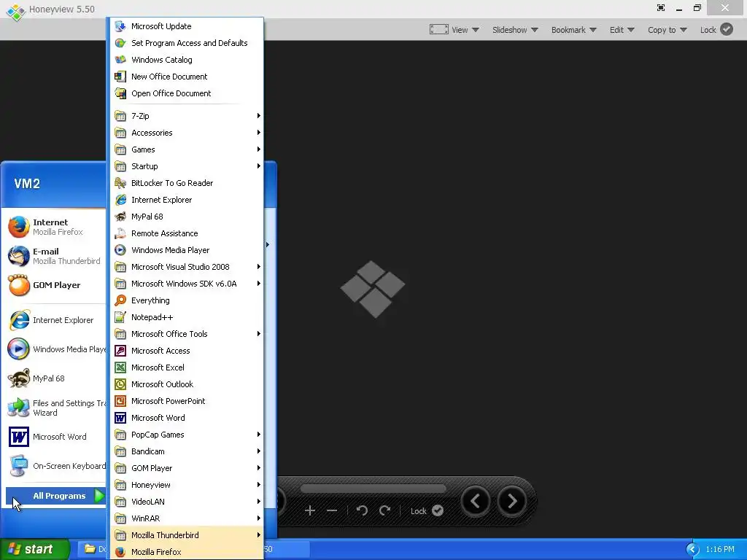Viewport: 747px width, 560px height.
Task: Launch Microsoft Access
Action: tap(187, 351)
